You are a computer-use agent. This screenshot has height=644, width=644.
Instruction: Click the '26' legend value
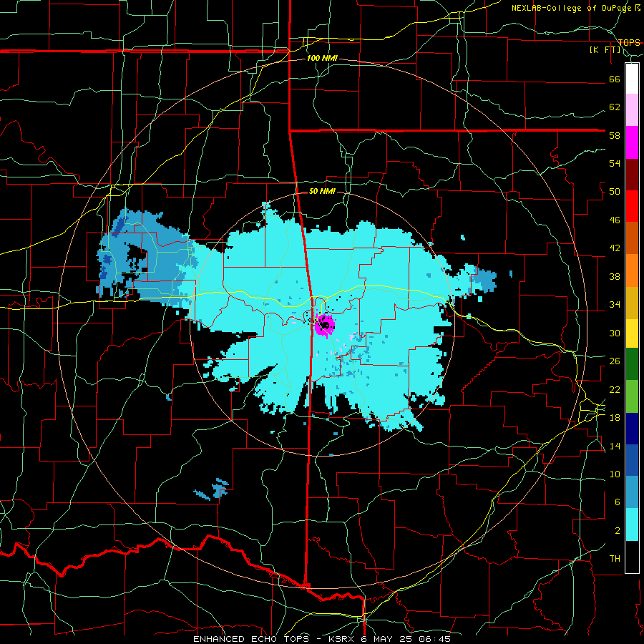click(615, 361)
